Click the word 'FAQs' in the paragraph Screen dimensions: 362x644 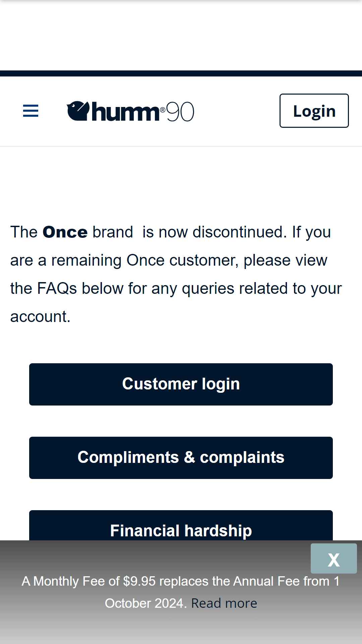[57, 288]
